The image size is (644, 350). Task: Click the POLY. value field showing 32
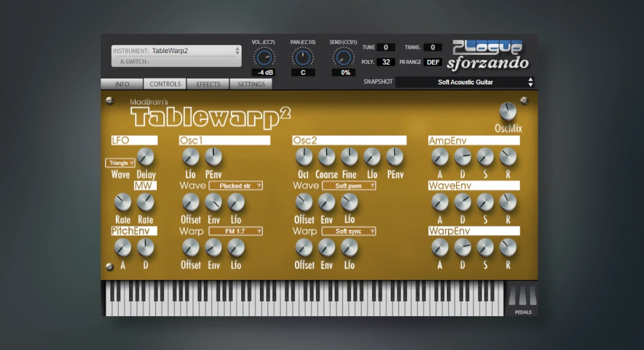click(385, 62)
